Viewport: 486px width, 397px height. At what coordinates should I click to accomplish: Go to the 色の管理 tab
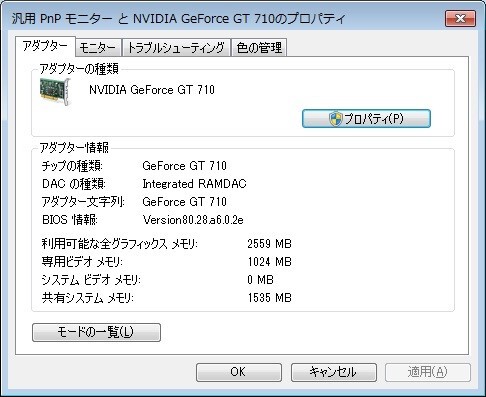pos(259,48)
